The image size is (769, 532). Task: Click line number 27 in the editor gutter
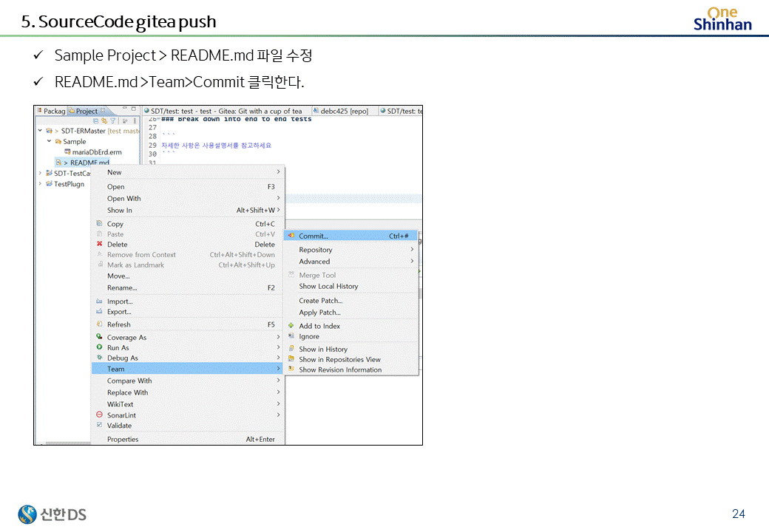(x=152, y=127)
